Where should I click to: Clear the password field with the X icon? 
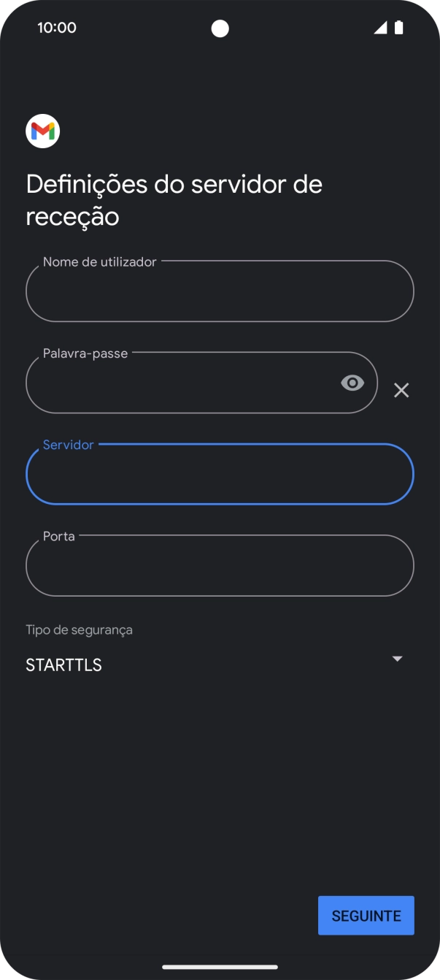click(x=401, y=390)
